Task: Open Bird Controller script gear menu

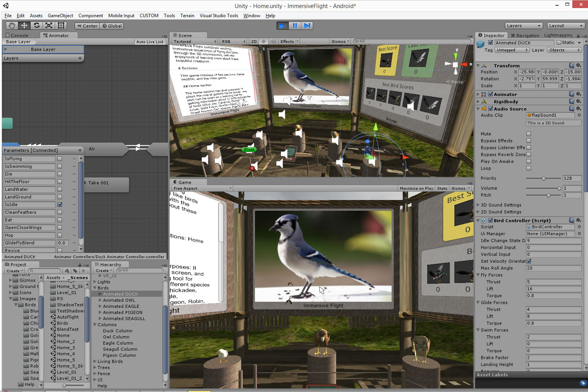Action: click(x=578, y=220)
